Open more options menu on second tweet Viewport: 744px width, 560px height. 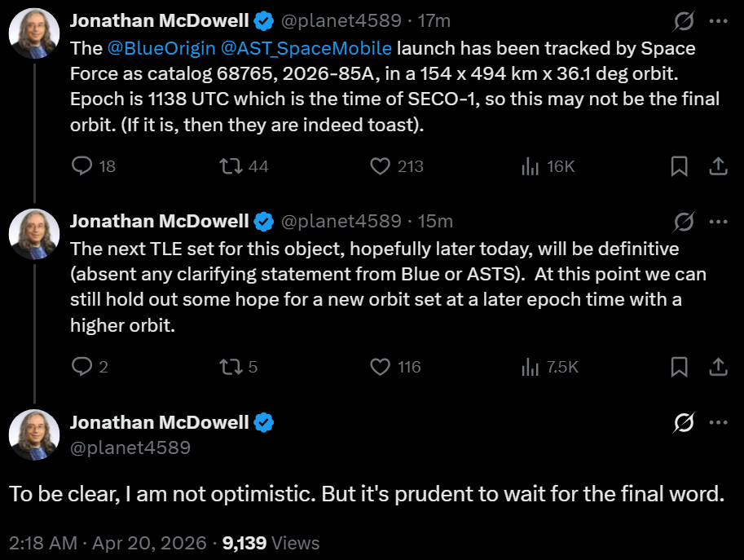[x=718, y=221]
